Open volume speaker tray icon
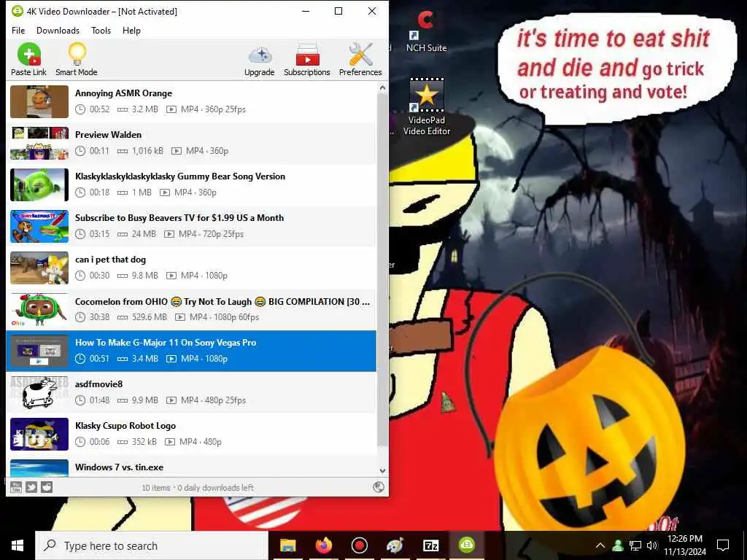Viewport: 747px width, 560px height. tap(652, 545)
